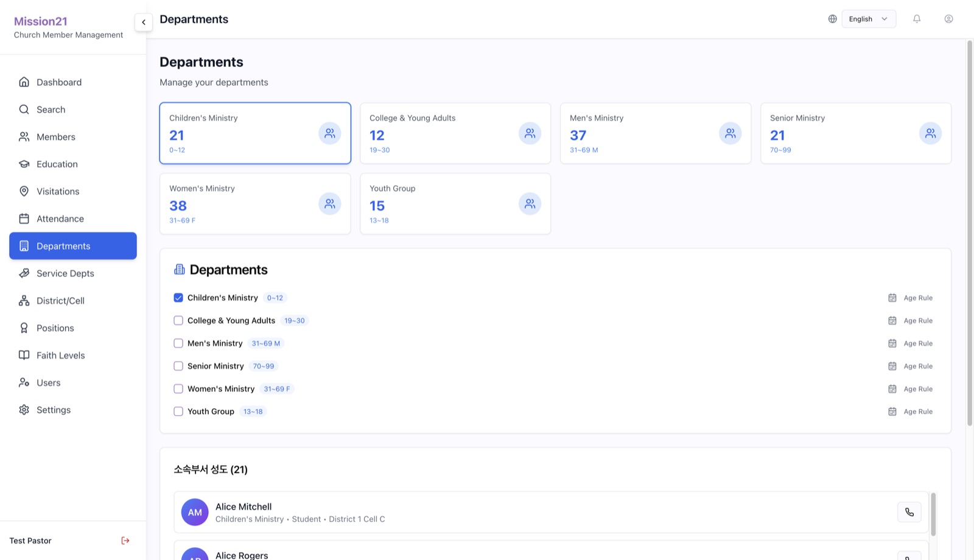Image resolution: width=974 pixels, height=560 pixels.
Task: Open District/Cell in sidebar
Action: [x=73, y=301]
